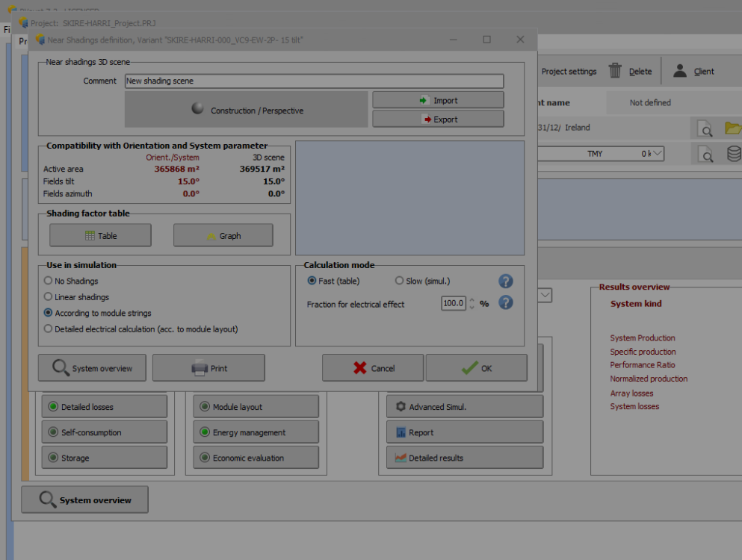Expand the TMY meteo file dropdown
Screen dimensions: 742x560
pos(657,154)
